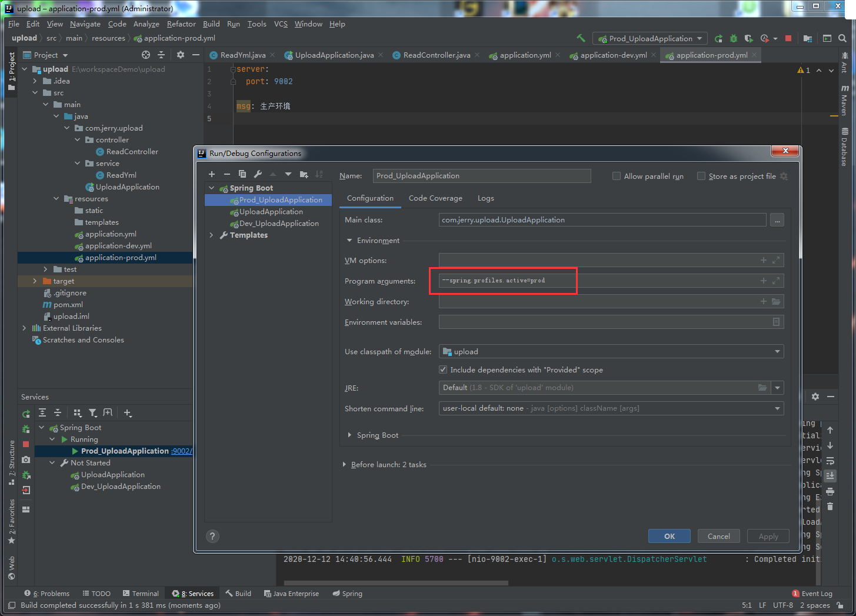Image resolution: width=856 pixels, height=616 pixels.
Task: Open edit templates with the wrench icon
Action: pos(257,174)
